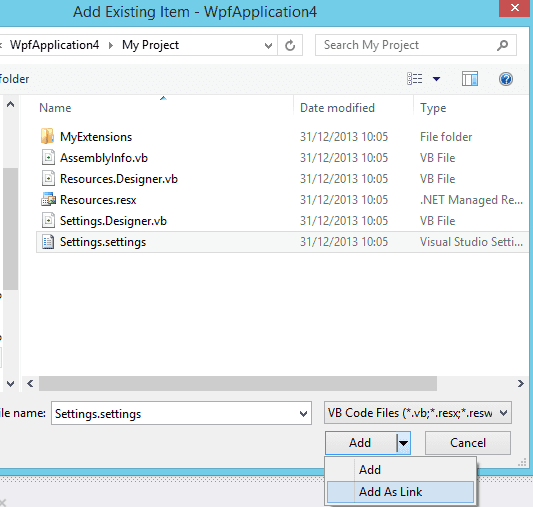Change the file view layout icon

pos(415,79)
